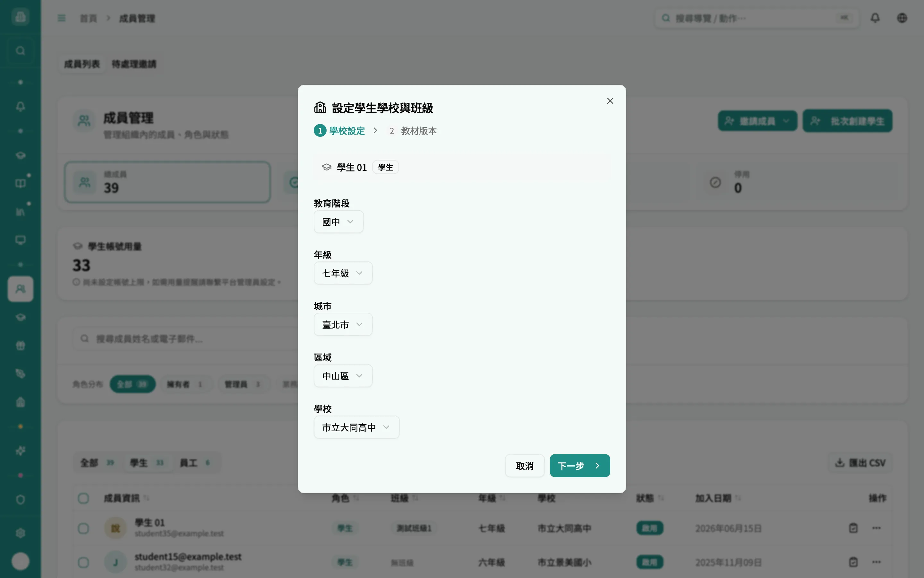Sort table by 成員資訊 column
Viewport: 924px width, 578px height.
point(126,498)
